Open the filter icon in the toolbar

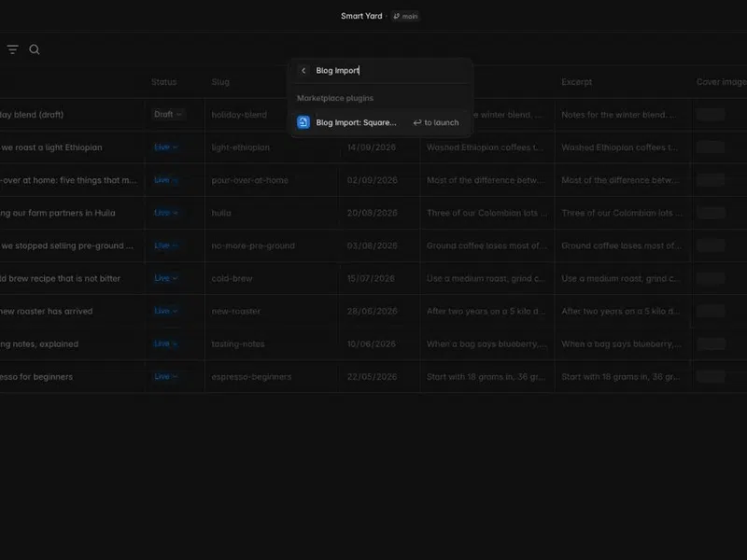(12, 49)
